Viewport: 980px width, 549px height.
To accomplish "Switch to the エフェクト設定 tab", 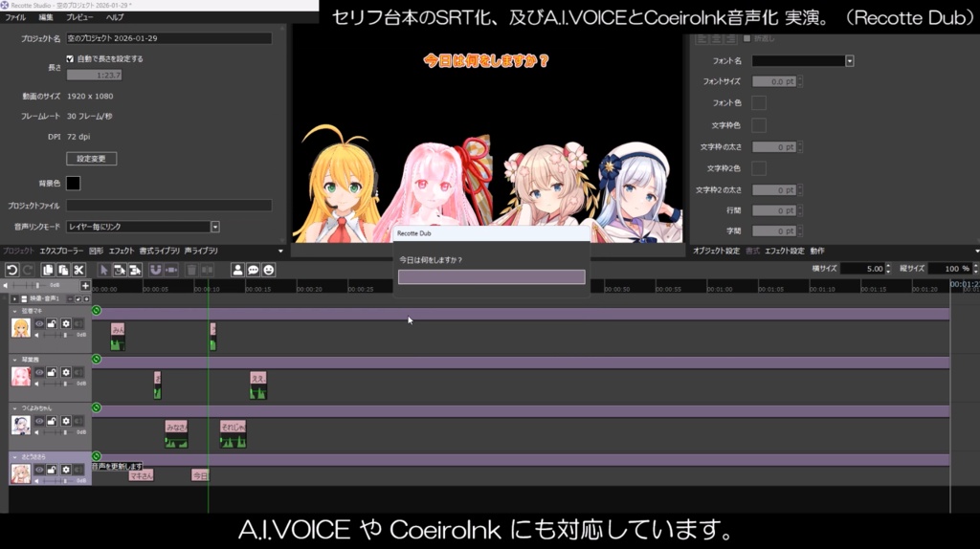I will (785, 252).
